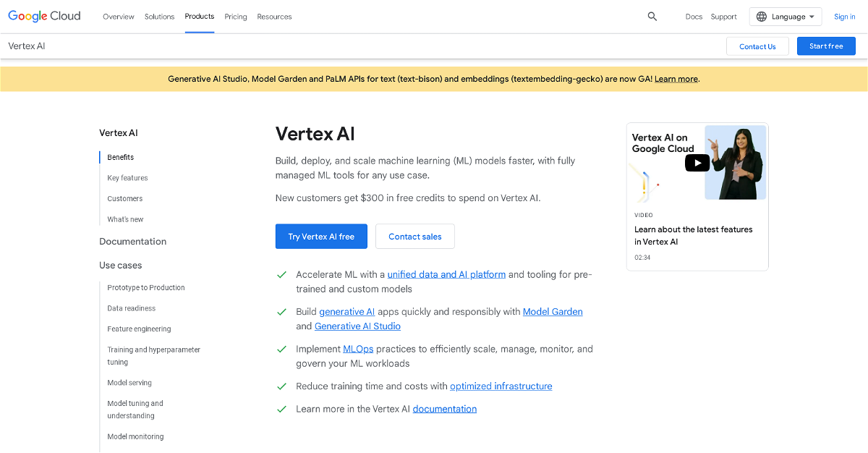Image resolution: width=868 pixels, height=453 pixels.
Task: Open the Vertex AI video thumbnail image
Action: (734, 163)
